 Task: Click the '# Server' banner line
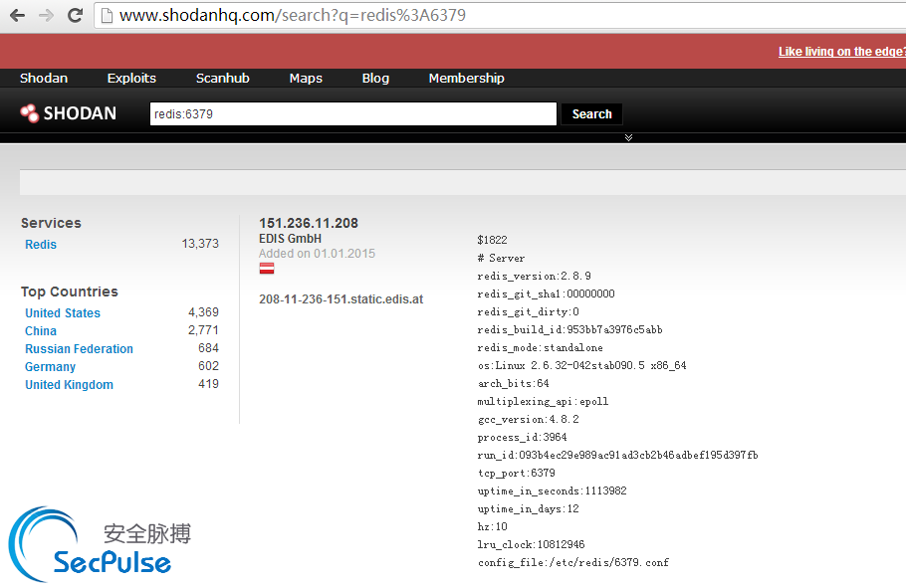click(x=501, y=259)
